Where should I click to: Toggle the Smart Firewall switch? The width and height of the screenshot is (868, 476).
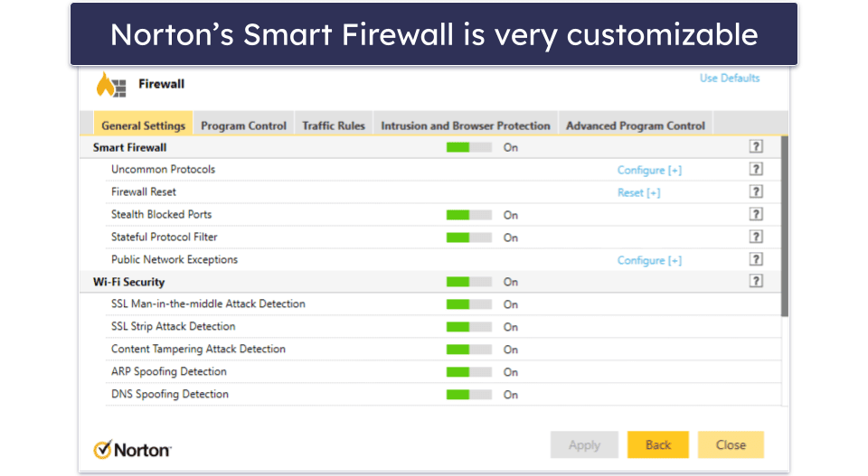[x=469, y=147]
